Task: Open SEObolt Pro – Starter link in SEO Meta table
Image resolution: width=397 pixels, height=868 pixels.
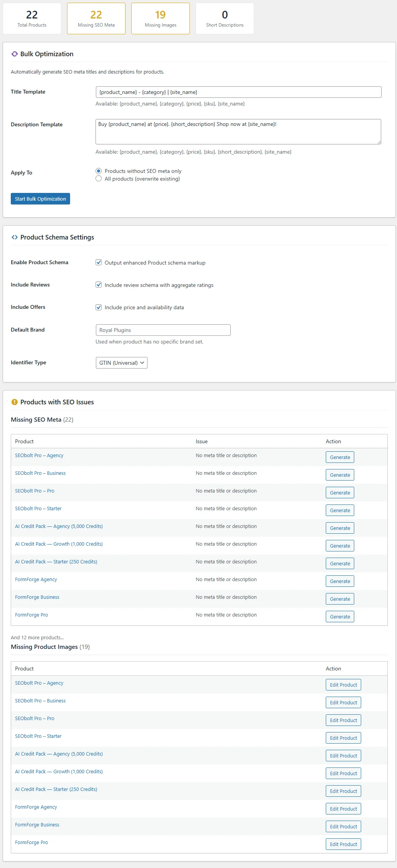Action: [x=38, y=508]
